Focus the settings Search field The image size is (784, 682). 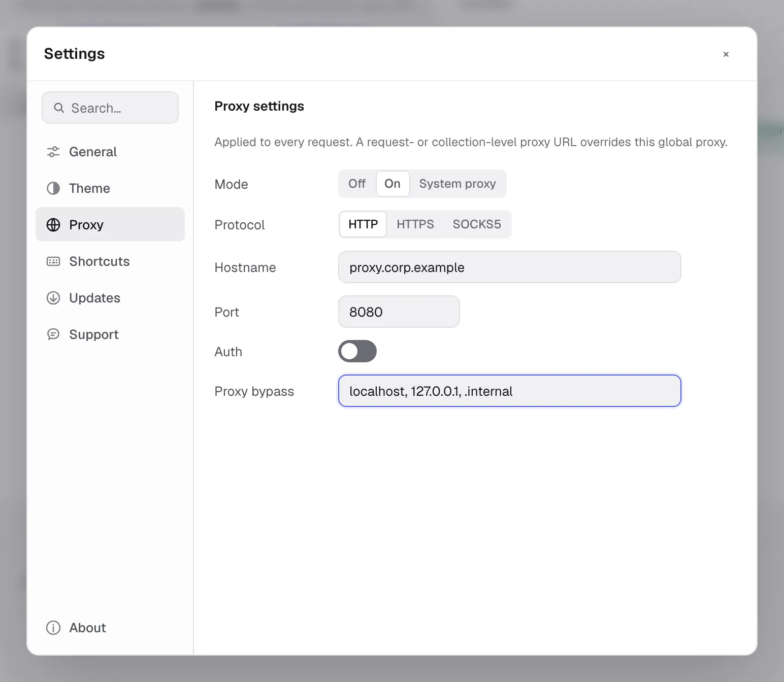[x=110, y=108]
